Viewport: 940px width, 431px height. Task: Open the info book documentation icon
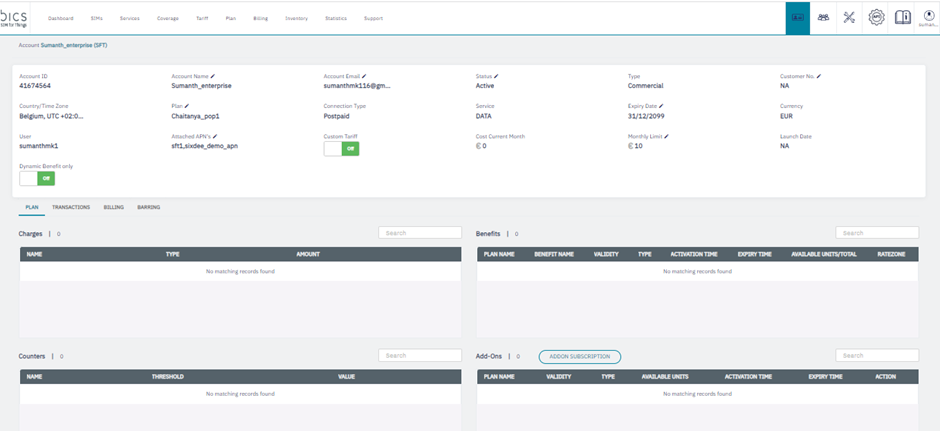click(x=903, y=18)
